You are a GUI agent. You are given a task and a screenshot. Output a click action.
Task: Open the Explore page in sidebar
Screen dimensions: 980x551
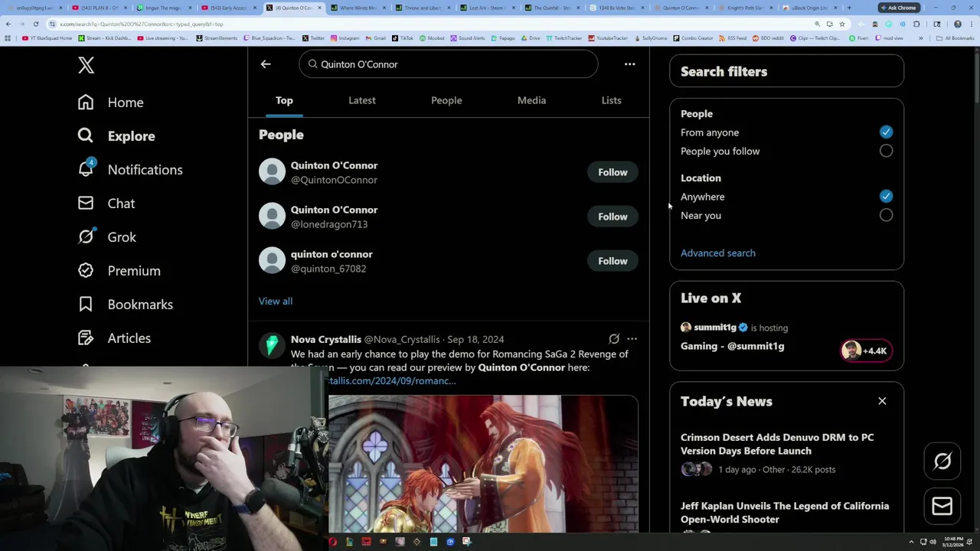pos(116,135)
